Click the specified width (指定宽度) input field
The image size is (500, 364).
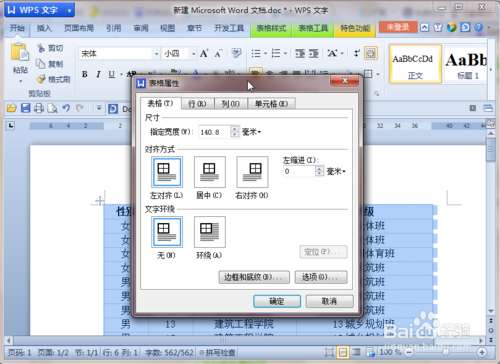pyautogui.click(x=214, y=132)
